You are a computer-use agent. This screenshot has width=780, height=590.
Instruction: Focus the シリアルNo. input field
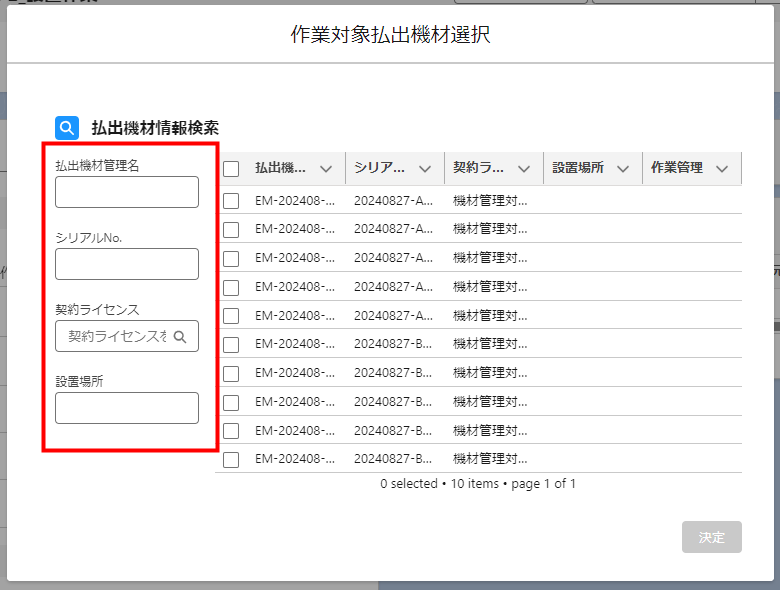click(127, 264)
